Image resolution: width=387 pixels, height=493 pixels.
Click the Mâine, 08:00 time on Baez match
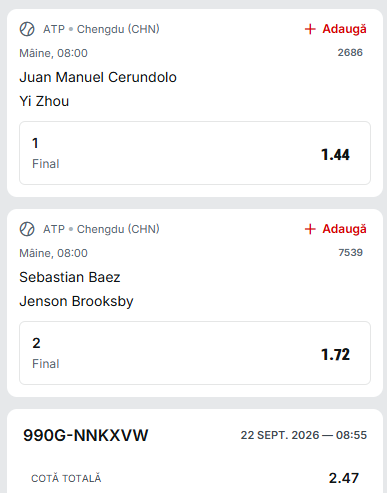coord(53,253)
